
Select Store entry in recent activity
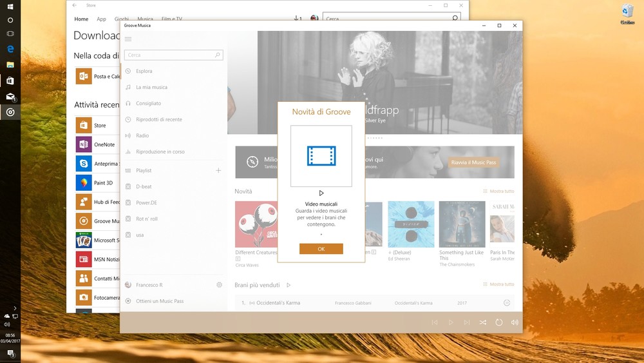coord(98,125)
